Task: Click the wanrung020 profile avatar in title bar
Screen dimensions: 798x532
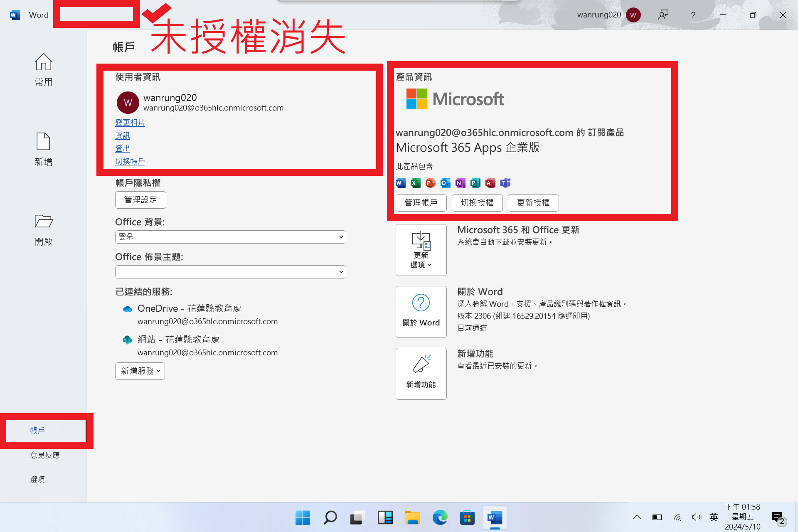Action: coord(633,15)
